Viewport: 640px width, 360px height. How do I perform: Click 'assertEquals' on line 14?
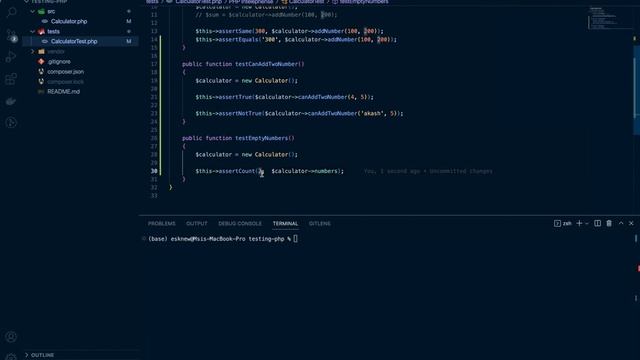pos(238,40)
